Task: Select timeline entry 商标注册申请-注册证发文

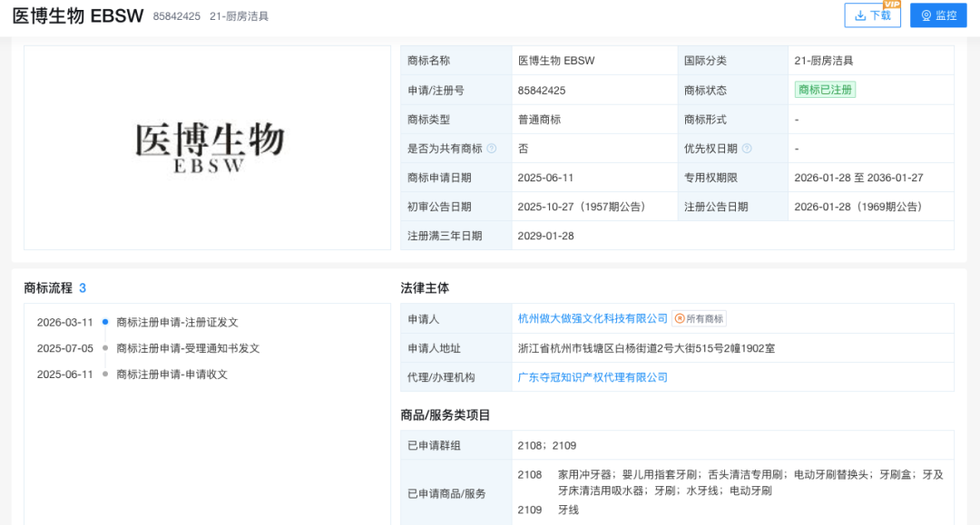Action: 178,322
